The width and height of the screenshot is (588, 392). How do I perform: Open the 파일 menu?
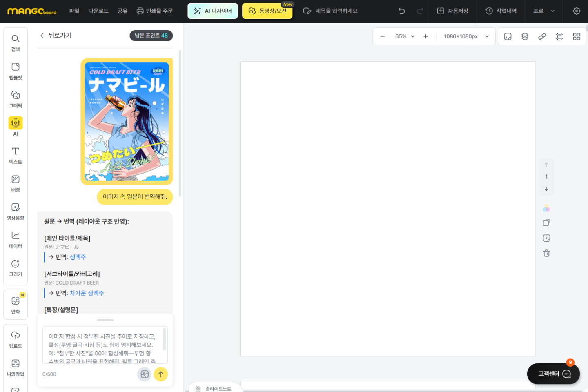(x=74, y=11)
